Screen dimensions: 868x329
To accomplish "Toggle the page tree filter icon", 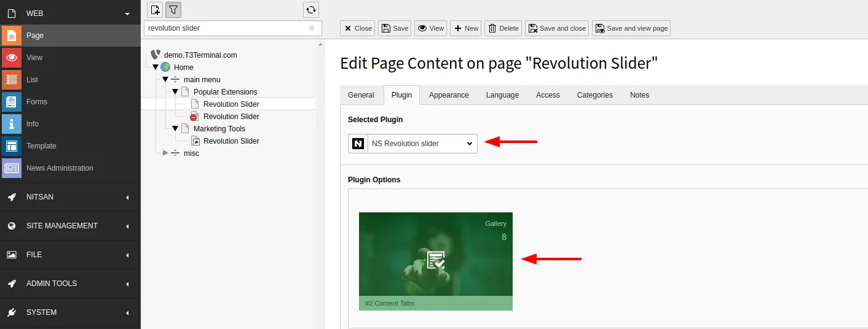I will pyautogui.click(x=173, y=9).
